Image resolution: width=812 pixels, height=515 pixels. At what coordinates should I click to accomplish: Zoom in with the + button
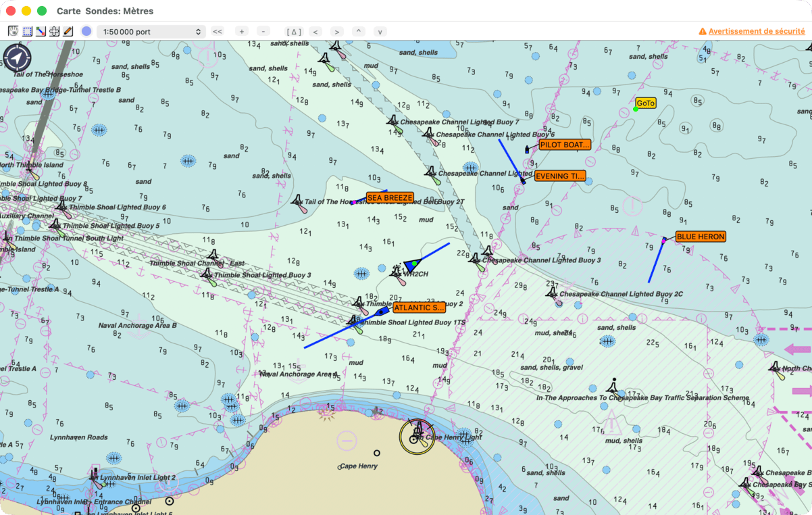pyautogui.click(x=242, y=32)
